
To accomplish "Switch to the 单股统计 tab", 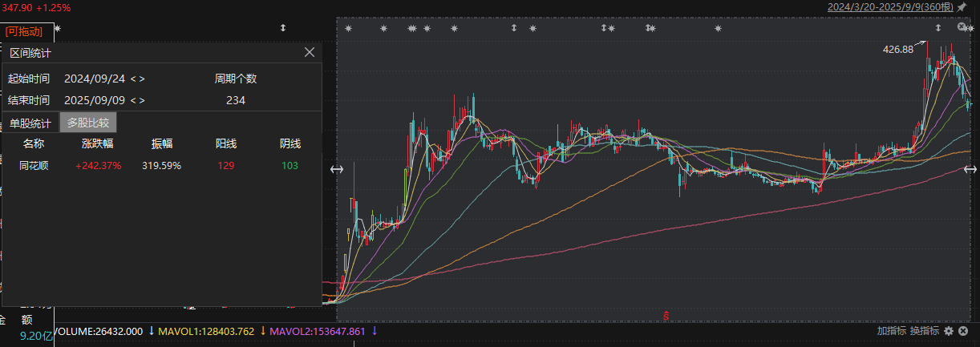I will point(30,123).
